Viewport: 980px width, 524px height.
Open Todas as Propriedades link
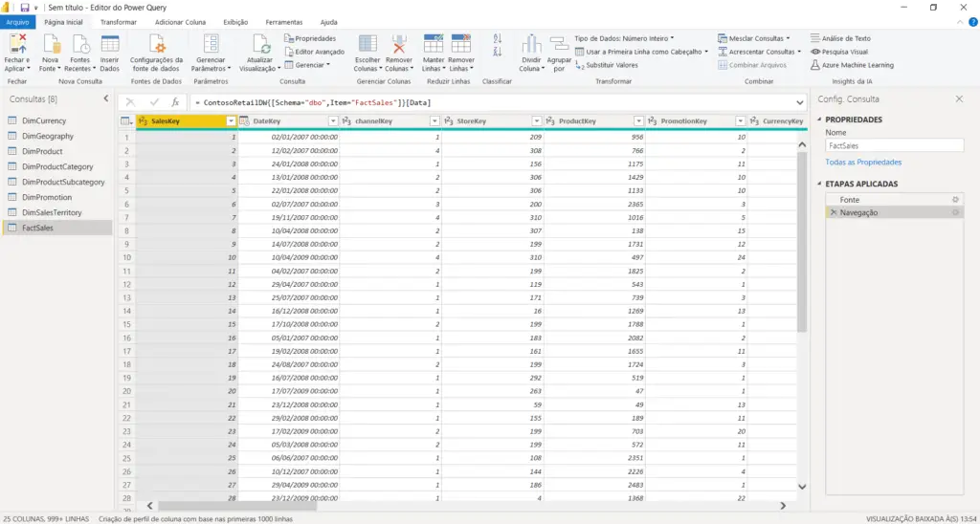863,162
